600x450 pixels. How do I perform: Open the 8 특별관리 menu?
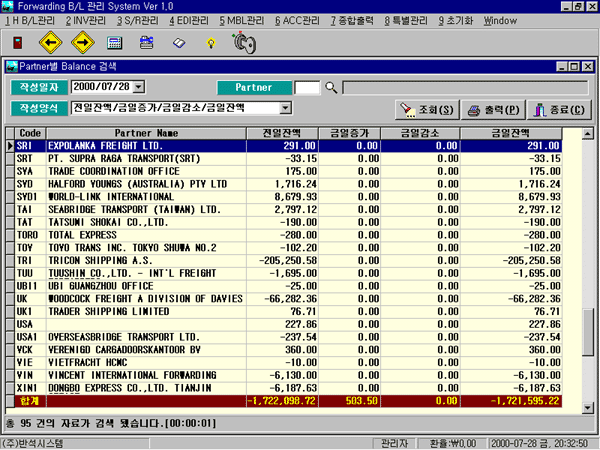(406, 21)
